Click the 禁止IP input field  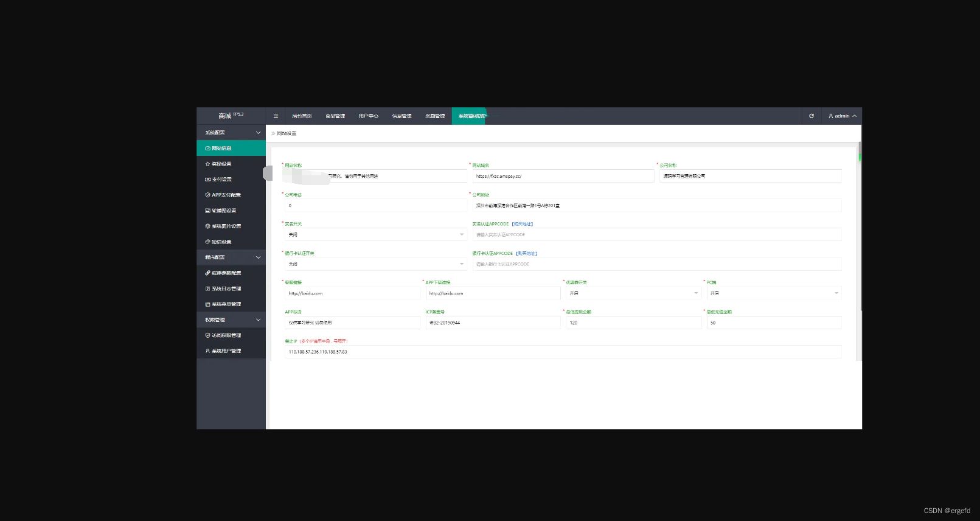coord(563,352)
